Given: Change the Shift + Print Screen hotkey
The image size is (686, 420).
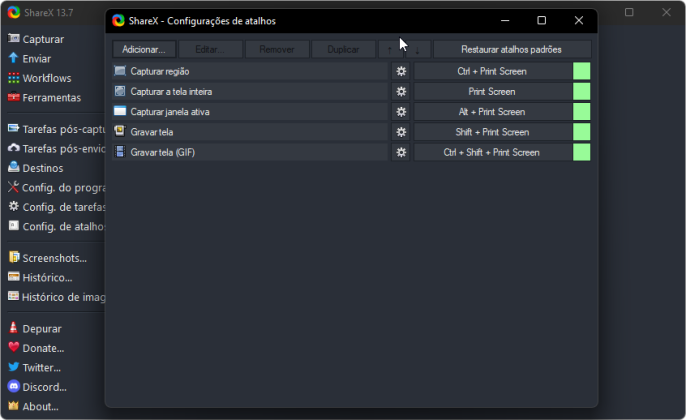Looking at the screenshot, I should (x=493, y=132).
